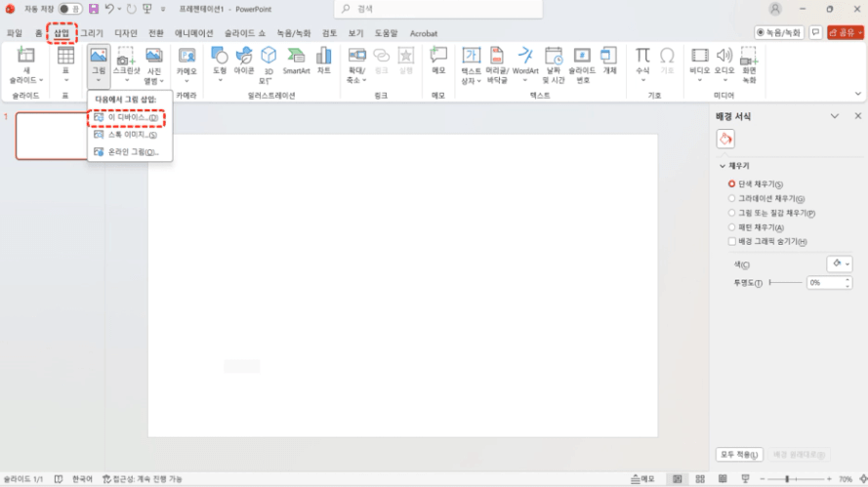Click the 모두 적용 button

[739, 455]
